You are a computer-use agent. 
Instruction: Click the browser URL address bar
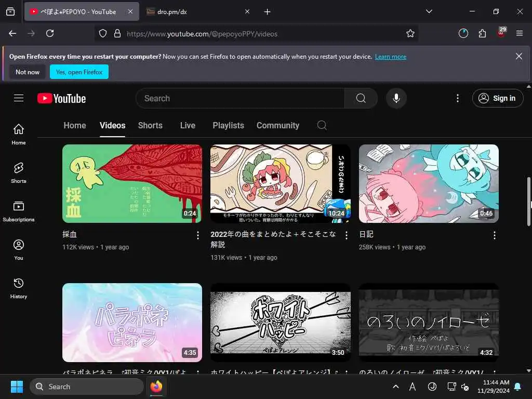(257, 34)
